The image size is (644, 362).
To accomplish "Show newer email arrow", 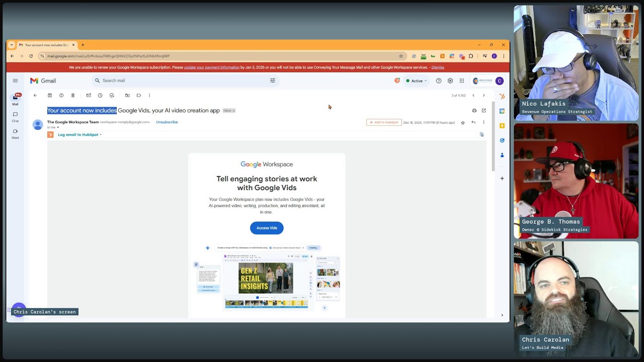I will [x=473, y=95].
